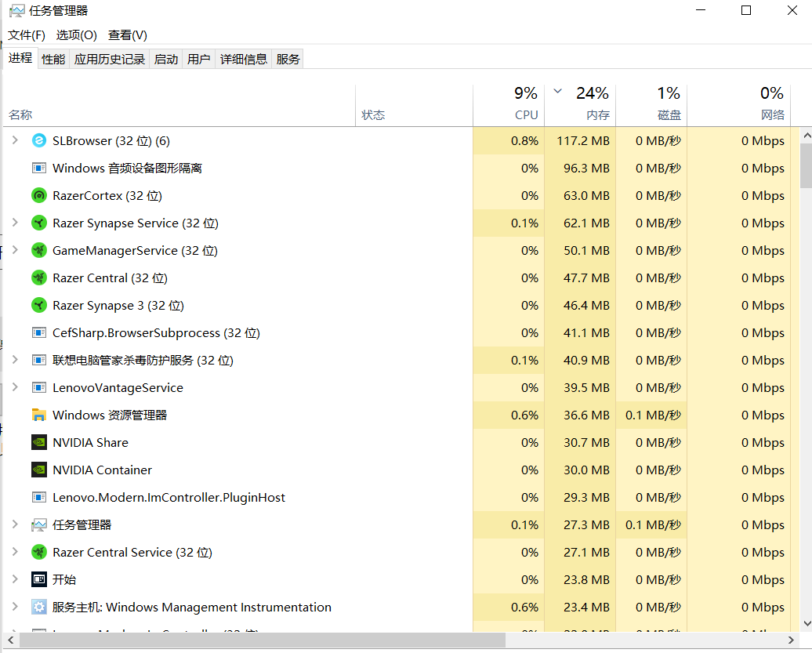Screen dimensions: 812x653
Task: Expand the 任务管理器 process group
Action: [15, 524]
